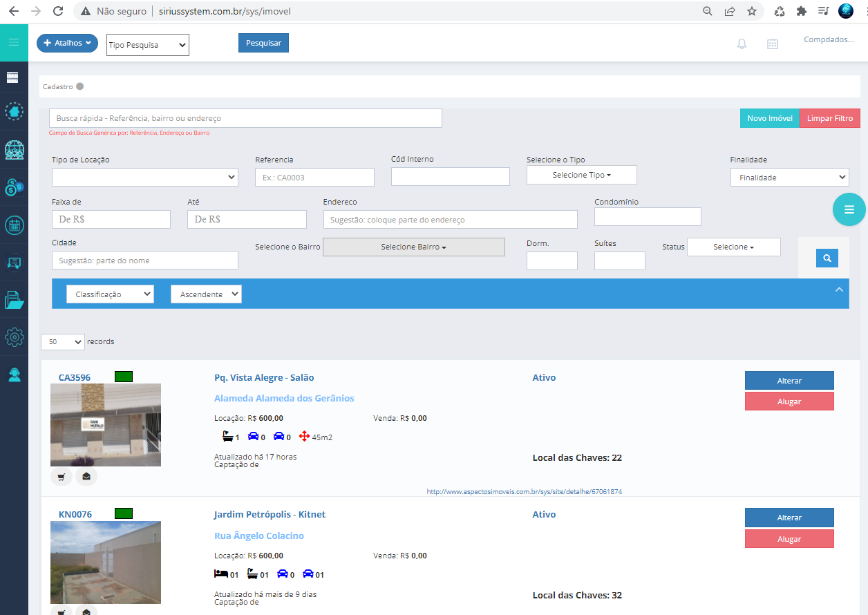This screenshot has height=615, width=868.
Task: Click the envelope icon under CA3596 photo
Action: (86, 477)
